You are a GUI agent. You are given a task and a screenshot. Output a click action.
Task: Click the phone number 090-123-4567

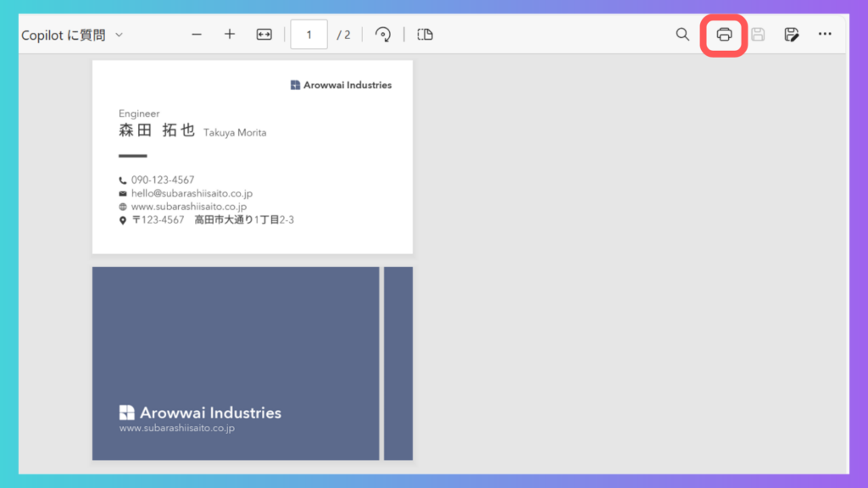click(x=163, y=180)
